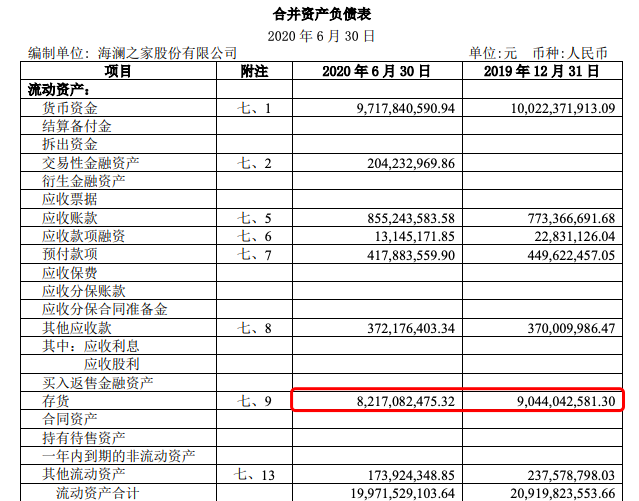Click the 附注 column header

[254, 71]
